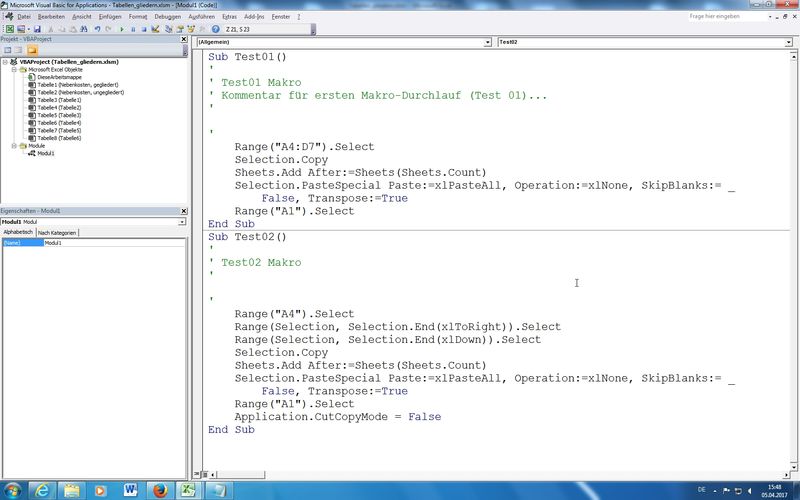Click the View Object icon in Project panel
This screenshot has height=500, width=800.
pos(18,49)
